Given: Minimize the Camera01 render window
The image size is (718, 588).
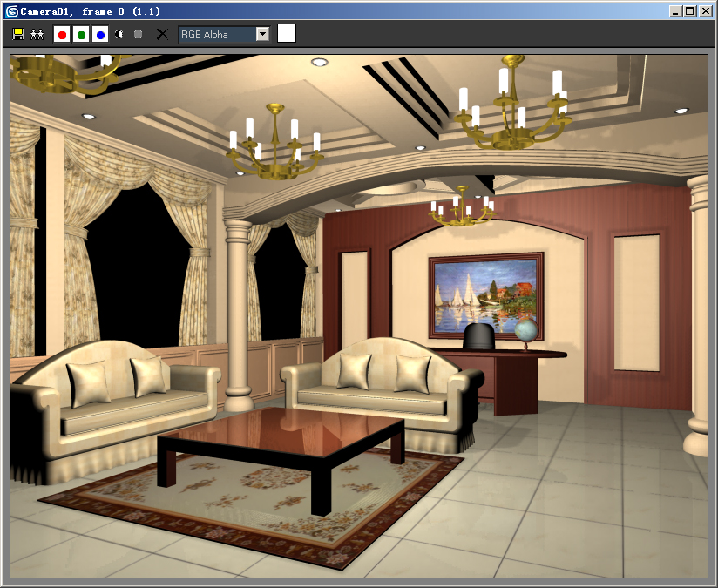Looking at the screenshot, I should point(675,11).
